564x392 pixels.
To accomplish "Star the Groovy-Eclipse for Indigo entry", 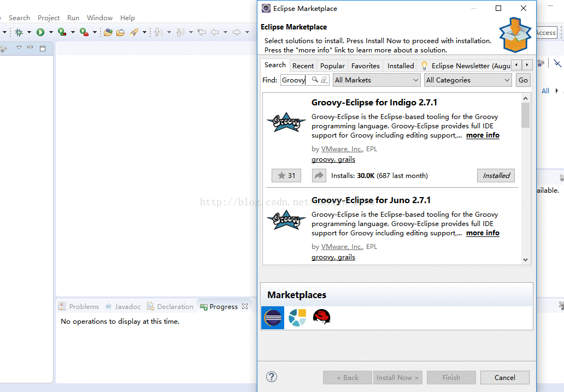I will (286, 175).
